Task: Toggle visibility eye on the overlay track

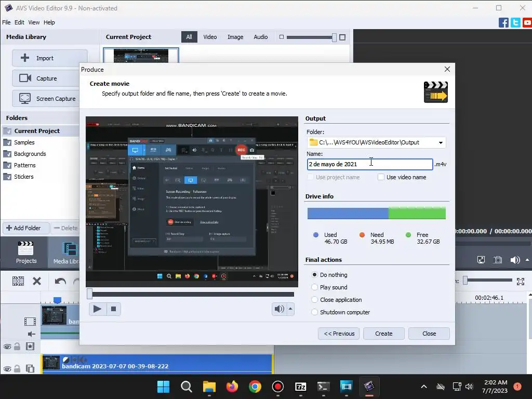Action: click(x=7, y=369)
